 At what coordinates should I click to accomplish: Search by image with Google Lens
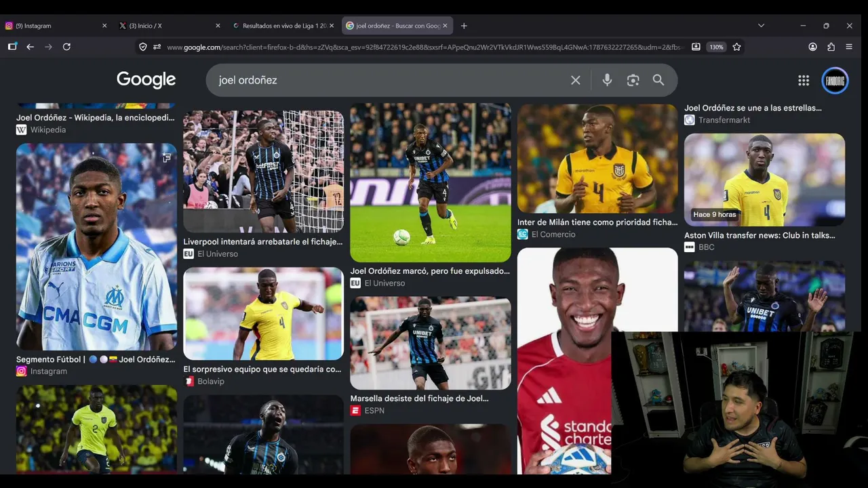point(633,80)
